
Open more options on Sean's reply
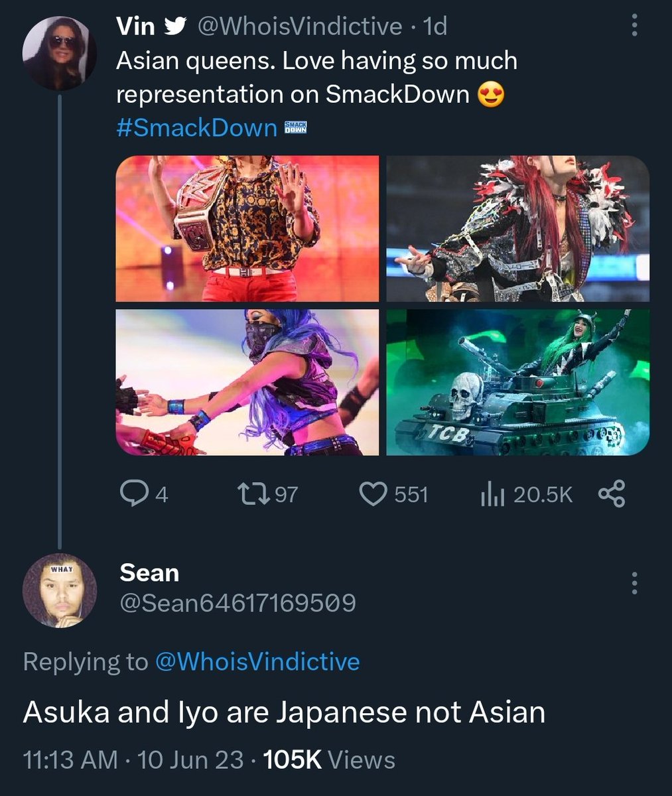point(634,582)
